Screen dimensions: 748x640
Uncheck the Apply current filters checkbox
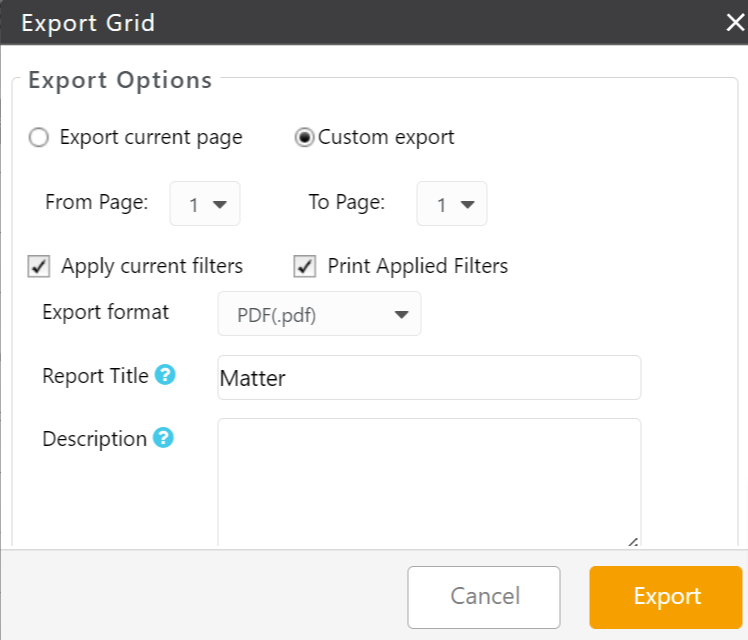pos(39,266)
